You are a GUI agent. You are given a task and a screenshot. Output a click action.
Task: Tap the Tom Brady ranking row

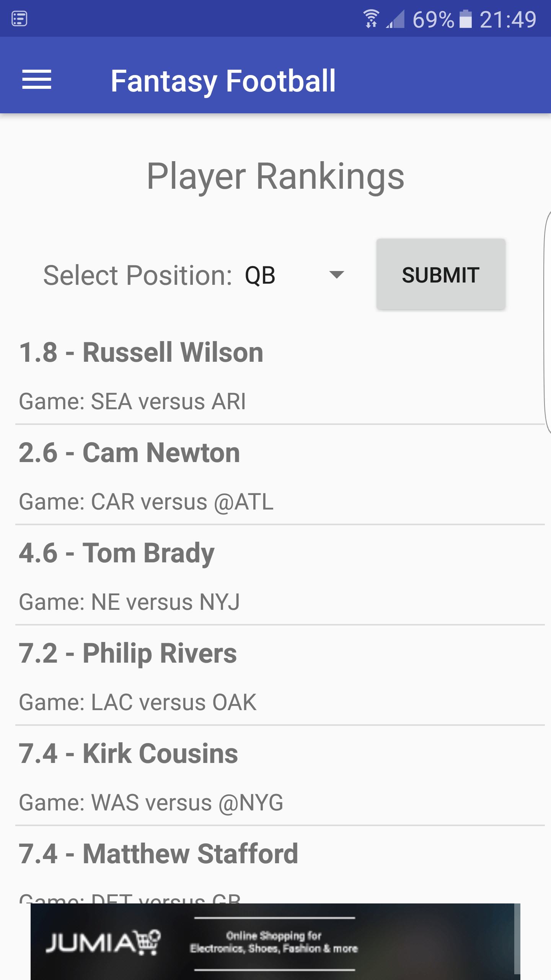[280, 575]
